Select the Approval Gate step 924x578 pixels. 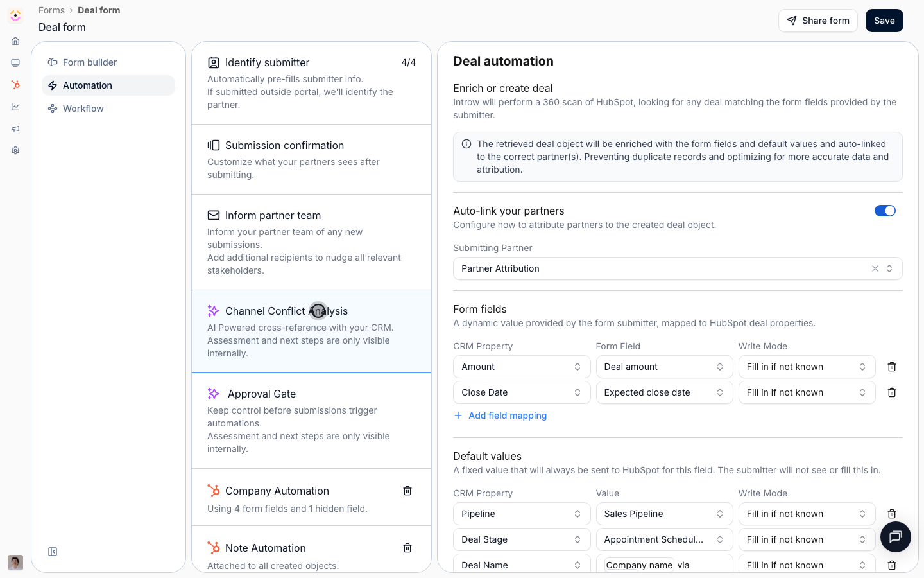point(311,421)
